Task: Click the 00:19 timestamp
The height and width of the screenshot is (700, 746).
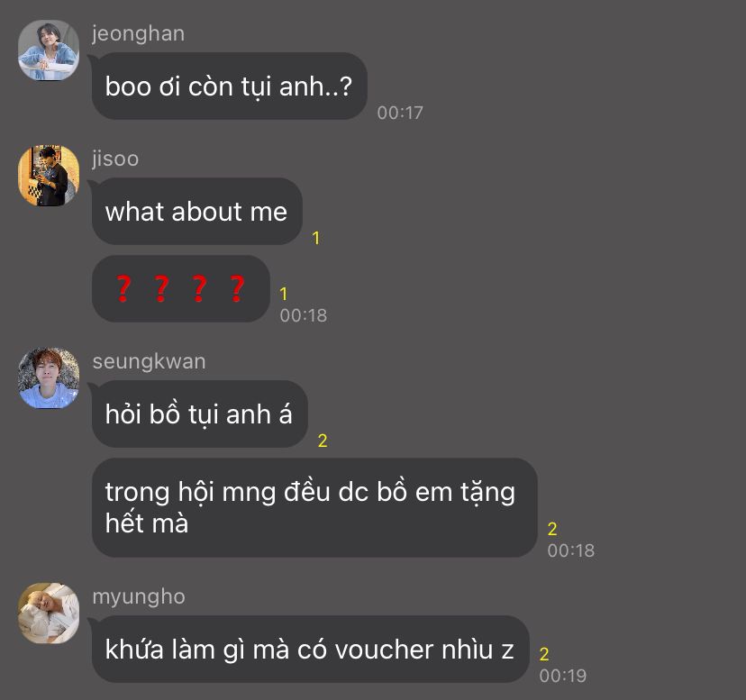Action: (x=563, y=676)
